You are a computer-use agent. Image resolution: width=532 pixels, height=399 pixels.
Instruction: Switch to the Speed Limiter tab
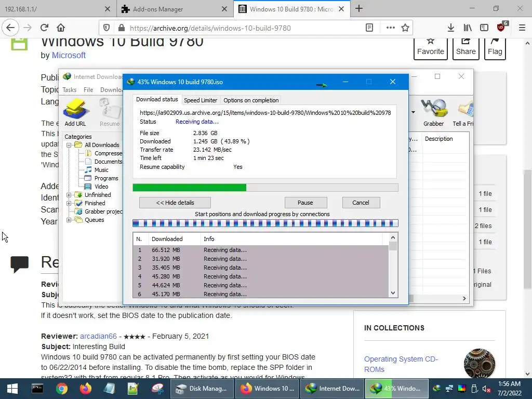201,100
